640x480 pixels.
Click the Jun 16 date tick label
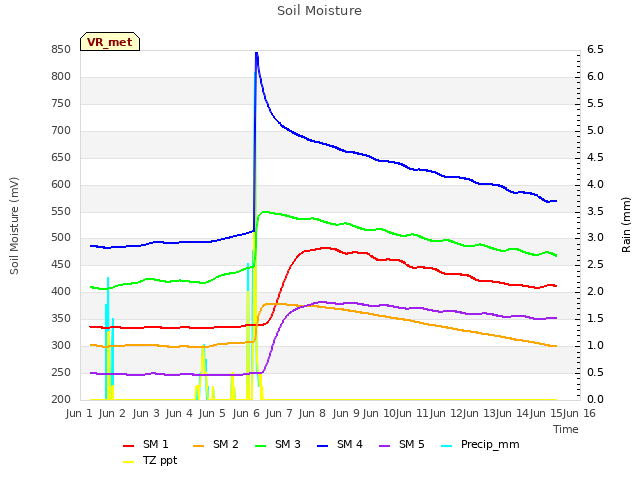tap(579, 413)
